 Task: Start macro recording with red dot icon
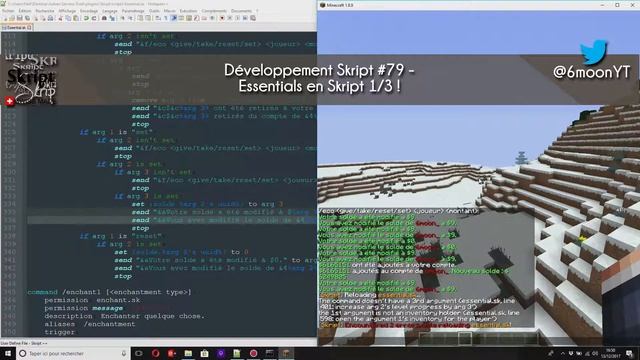coord(222,18)
